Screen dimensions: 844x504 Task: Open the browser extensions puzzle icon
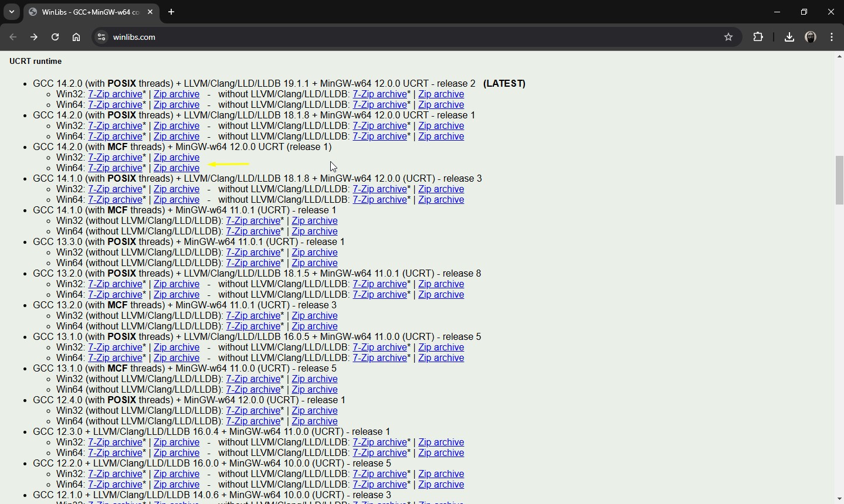tap(758, 37)
